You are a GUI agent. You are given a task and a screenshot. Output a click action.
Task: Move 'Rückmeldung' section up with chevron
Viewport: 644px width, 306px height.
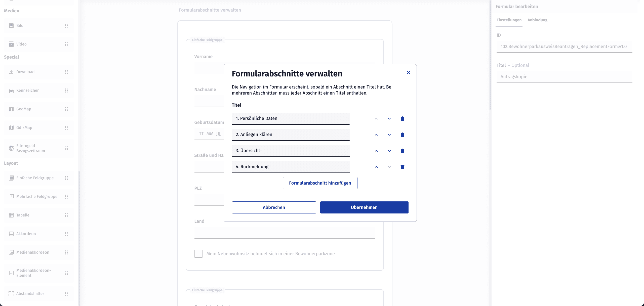pos(376,167)
